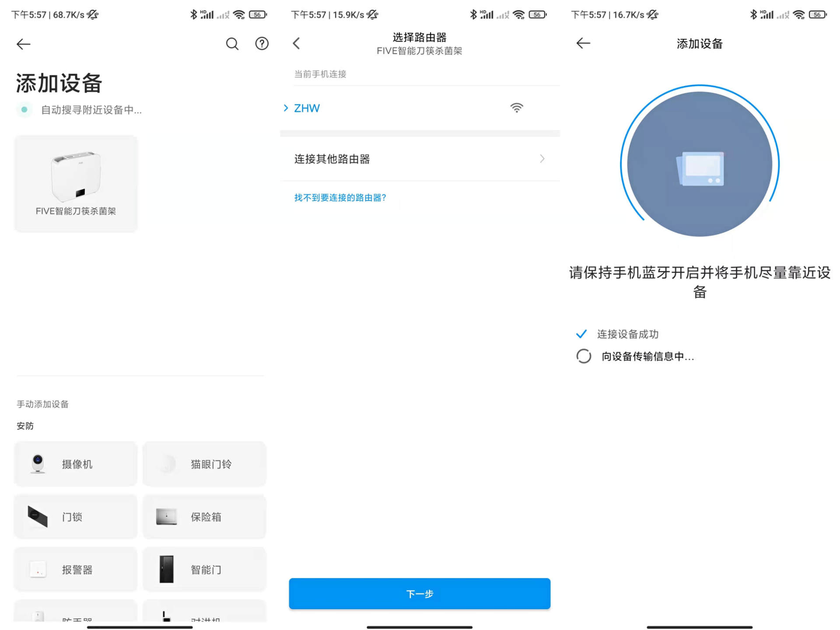Select the 猫眼门铃 doorbell device icon

pyautogui.click(x=166, y=464)
